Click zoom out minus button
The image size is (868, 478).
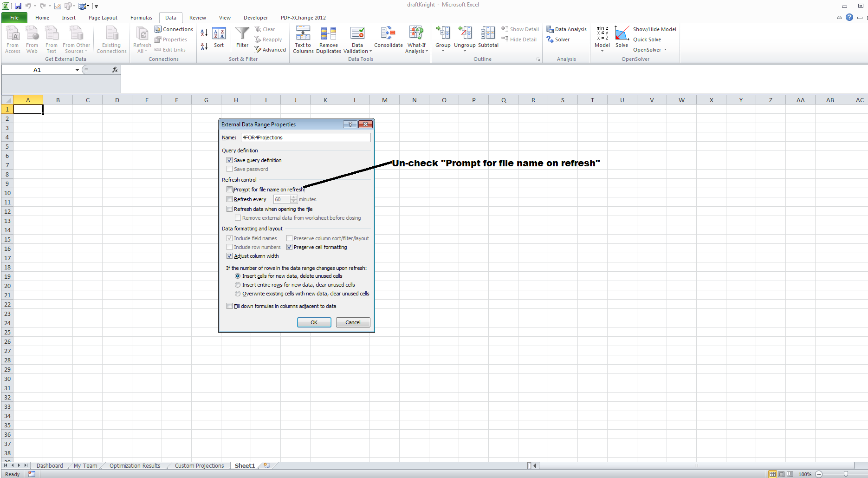pos(819,474)
